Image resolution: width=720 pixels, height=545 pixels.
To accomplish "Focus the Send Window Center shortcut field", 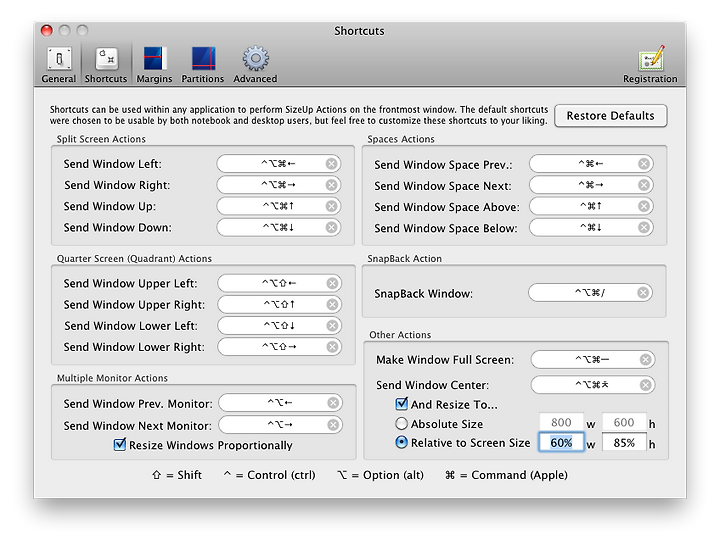I will (x=593, y=385).
